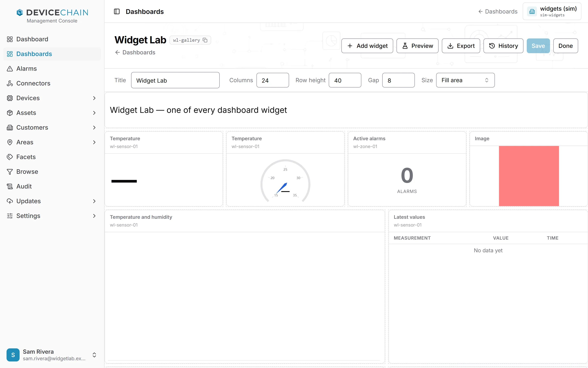Viewport: 588px width, 368px height.
Task: Click Add widget button
Action: coord(367,46)
